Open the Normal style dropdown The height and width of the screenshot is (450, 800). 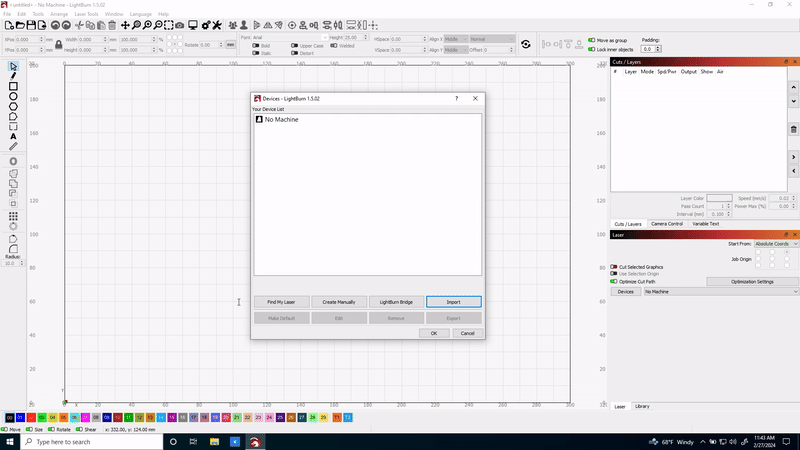tap(492, 39)
